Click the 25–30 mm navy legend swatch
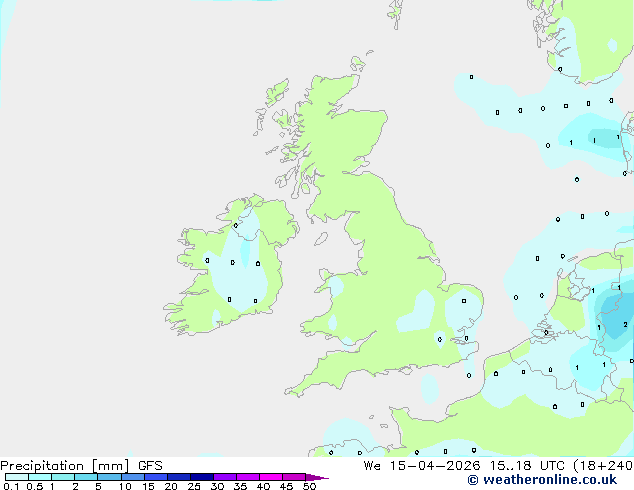Screen dimensions: 634x490 (202, 477)
